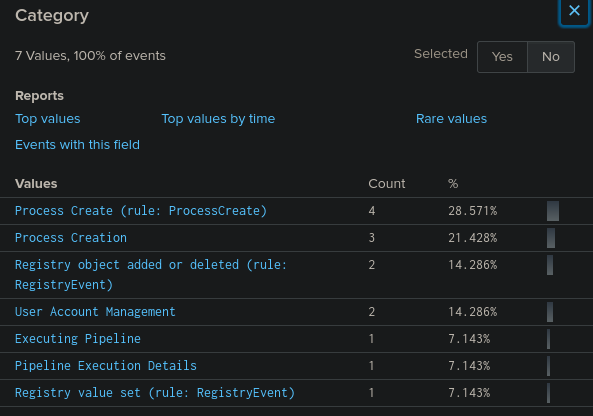The width and height of the screenshot is (593, 416).
Task: Select Pipeline Execution Details value
Action: point(106,366)
